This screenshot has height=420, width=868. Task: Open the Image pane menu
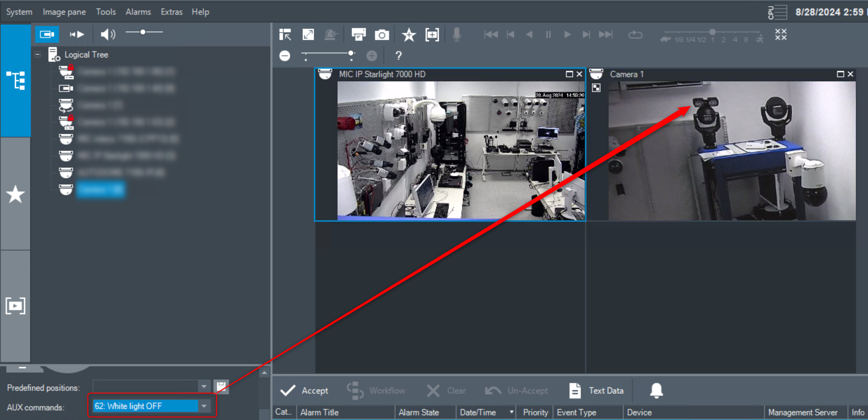point(64,12)
